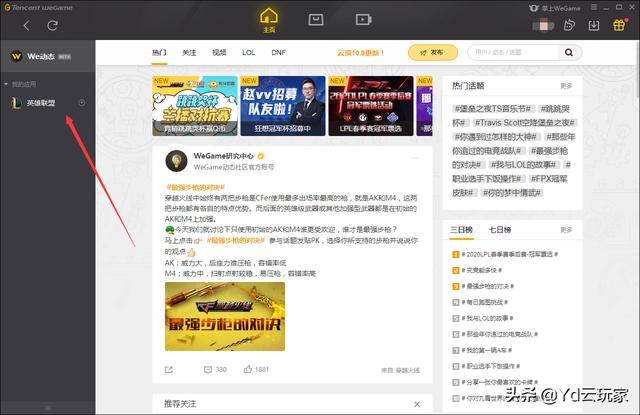
Task: Close the 推荐关注 panel
Action: click(x=417, y=404)
